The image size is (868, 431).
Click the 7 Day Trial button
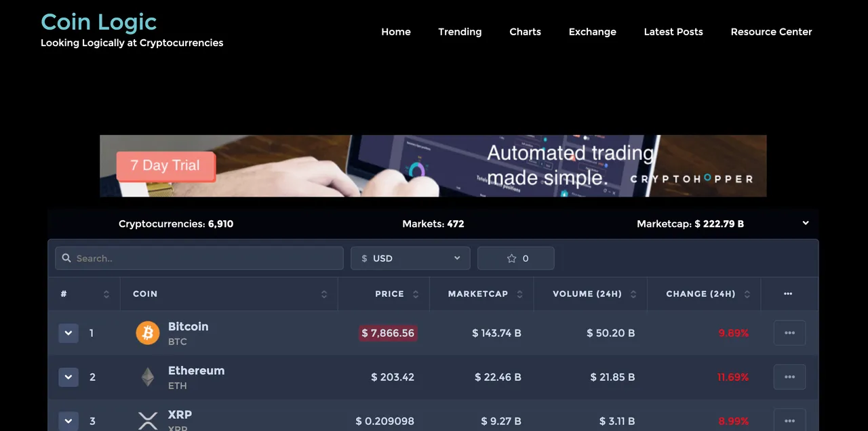165,165
